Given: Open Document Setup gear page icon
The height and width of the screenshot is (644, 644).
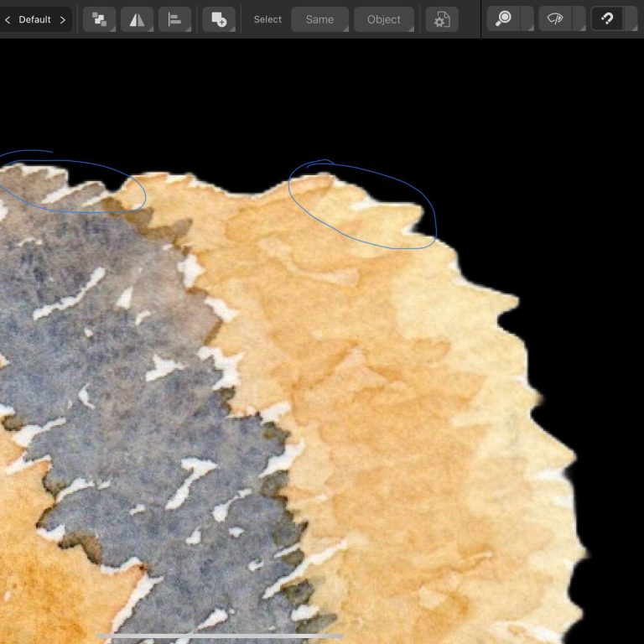Looking at the screenshot, I should coord(442,19).
